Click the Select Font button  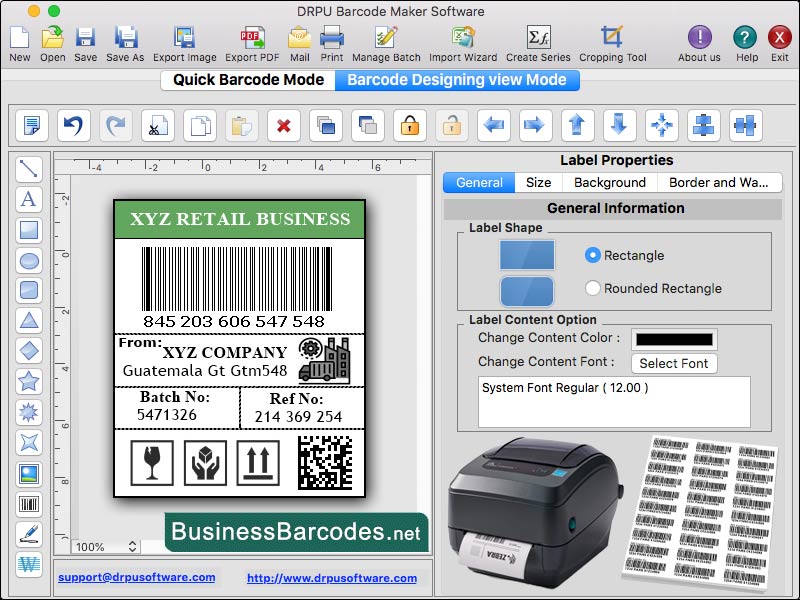[x=674, y=364]
